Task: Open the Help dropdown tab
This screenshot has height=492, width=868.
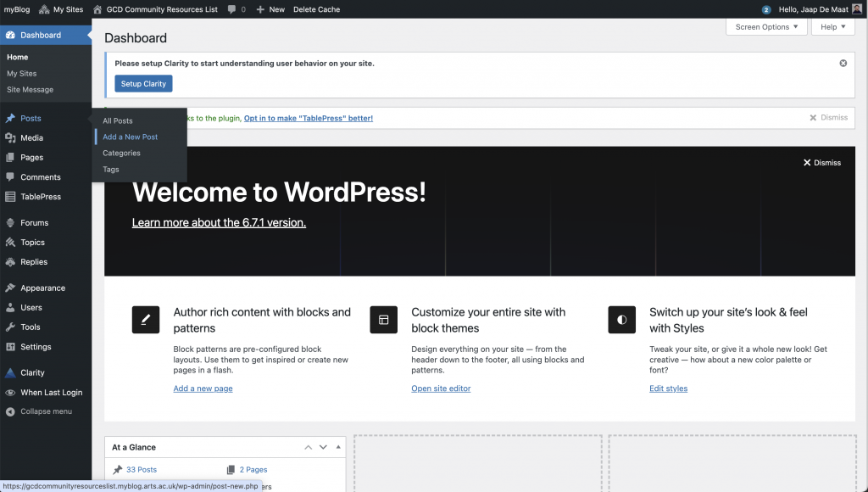Action: coord(833,26)
